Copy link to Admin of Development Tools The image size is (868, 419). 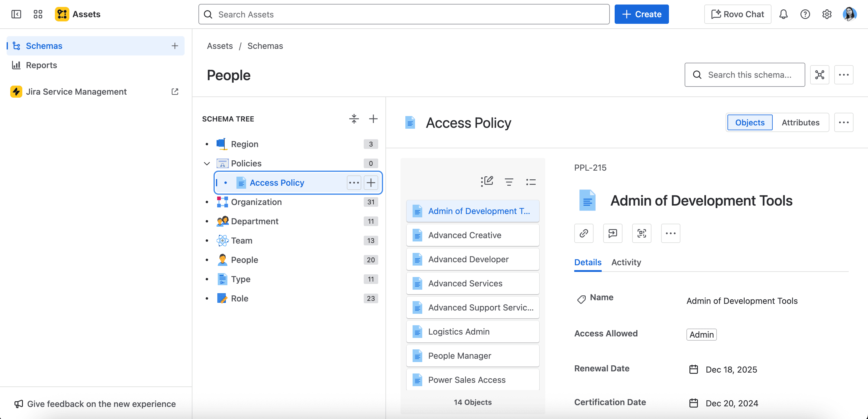[x=584, y=233]
